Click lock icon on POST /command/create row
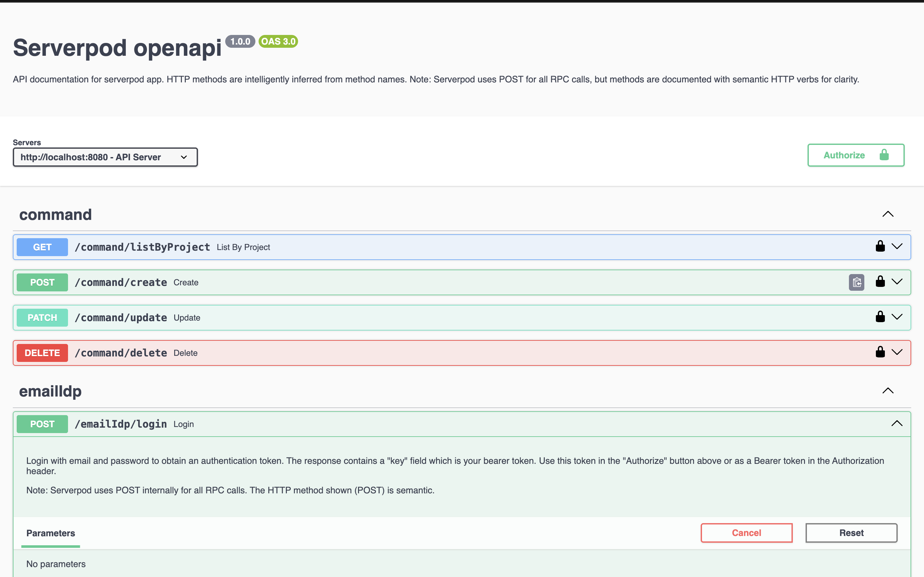Image resolution: width=924 pixels, height=577 pixels. pos(880,282)
